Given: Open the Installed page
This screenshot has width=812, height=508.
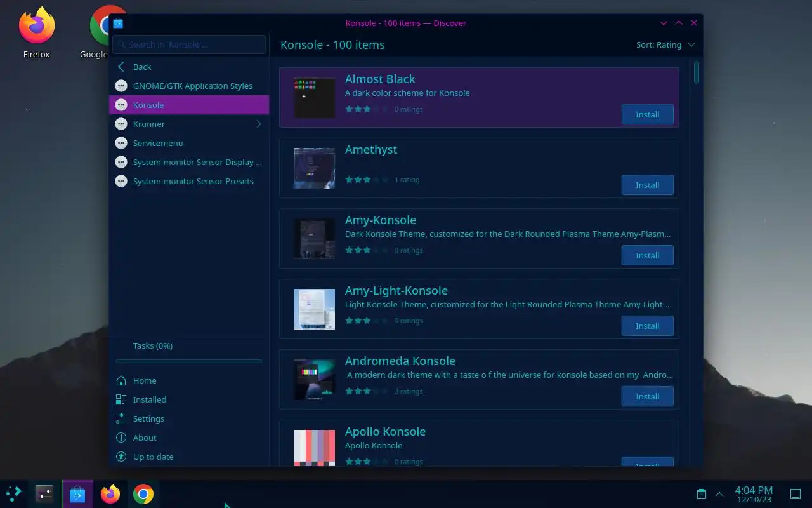Looking at the screenshot, I should 189,399.
